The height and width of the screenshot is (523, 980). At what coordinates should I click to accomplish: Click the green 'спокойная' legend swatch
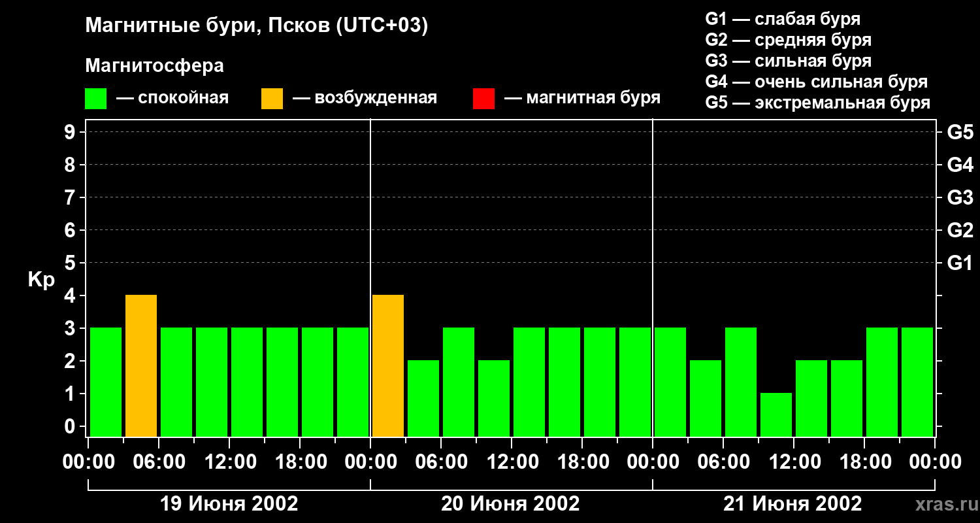96,98
